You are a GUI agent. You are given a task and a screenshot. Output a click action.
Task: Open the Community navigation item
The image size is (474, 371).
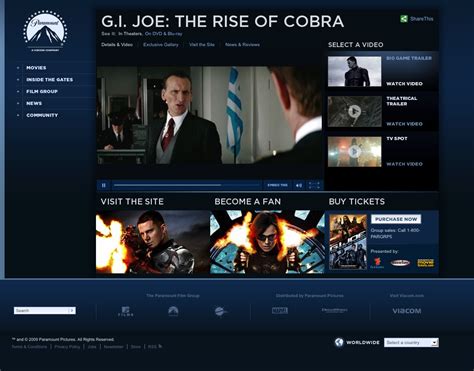[x=42, y=115]
